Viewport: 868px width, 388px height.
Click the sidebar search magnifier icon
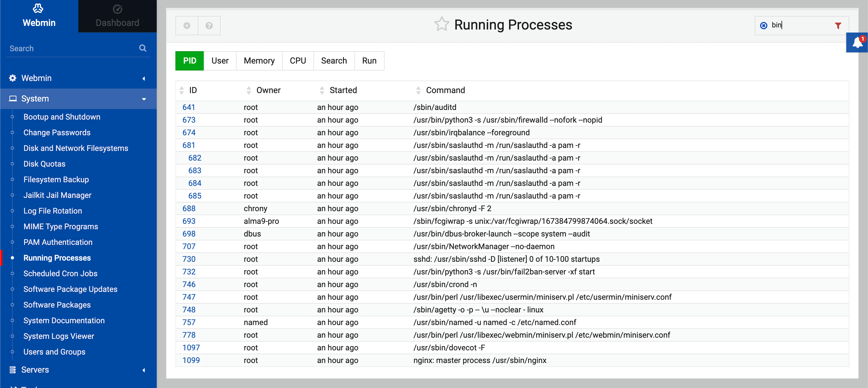(x=143, y=48)
